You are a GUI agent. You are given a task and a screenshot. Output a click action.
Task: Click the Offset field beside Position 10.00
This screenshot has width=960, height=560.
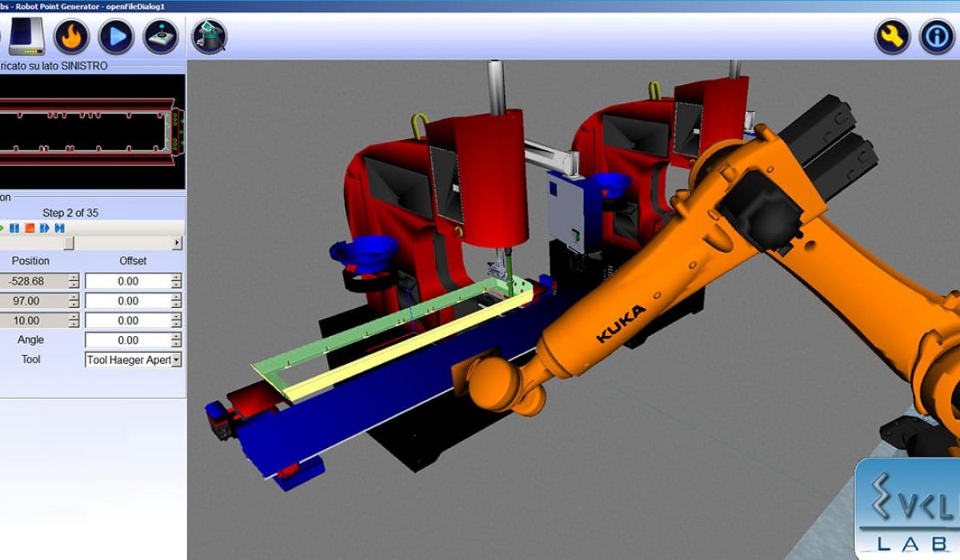coord(134,320)
